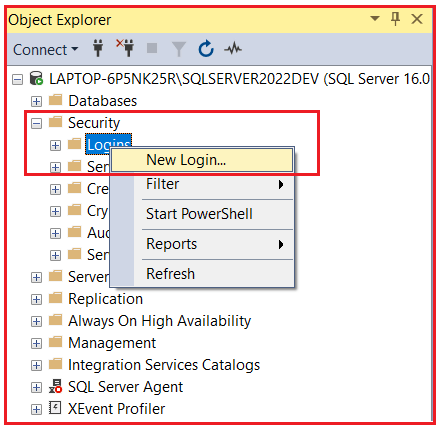Click the Object Explorer title bar text
The height and width of the screenshot is (426, 440).
tap(60, 20)
